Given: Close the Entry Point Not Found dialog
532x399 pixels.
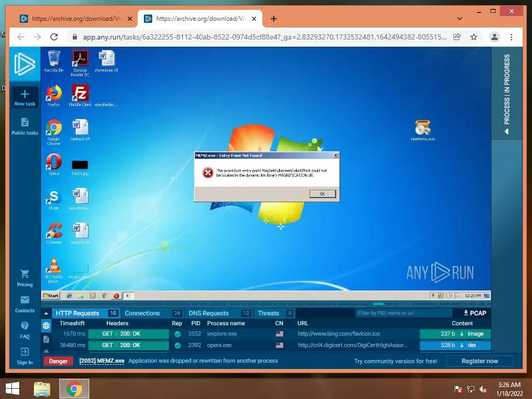Looking at the screenshot, I should [x=335, y=155].
